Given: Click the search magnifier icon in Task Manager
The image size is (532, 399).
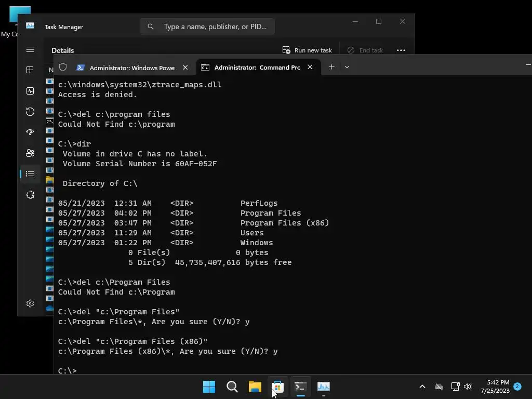Looking at the screenshot, I should [x=151, y=26].
